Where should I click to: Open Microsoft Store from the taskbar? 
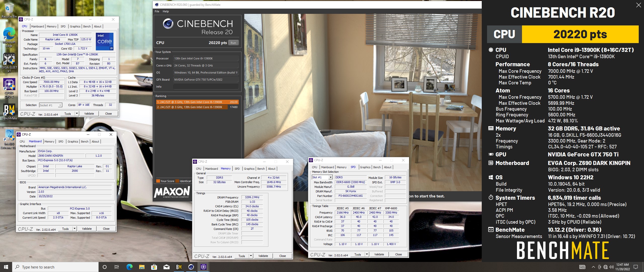pos(154,267)
